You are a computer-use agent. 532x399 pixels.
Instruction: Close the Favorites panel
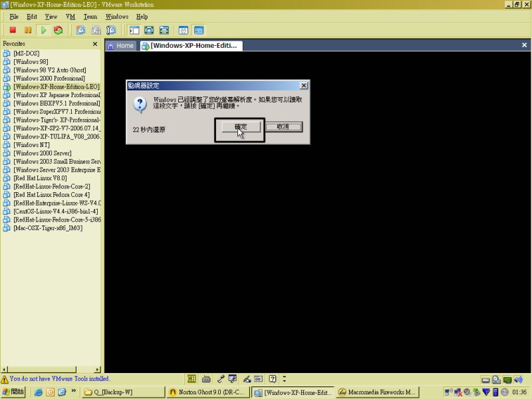[x=95, y=44]
